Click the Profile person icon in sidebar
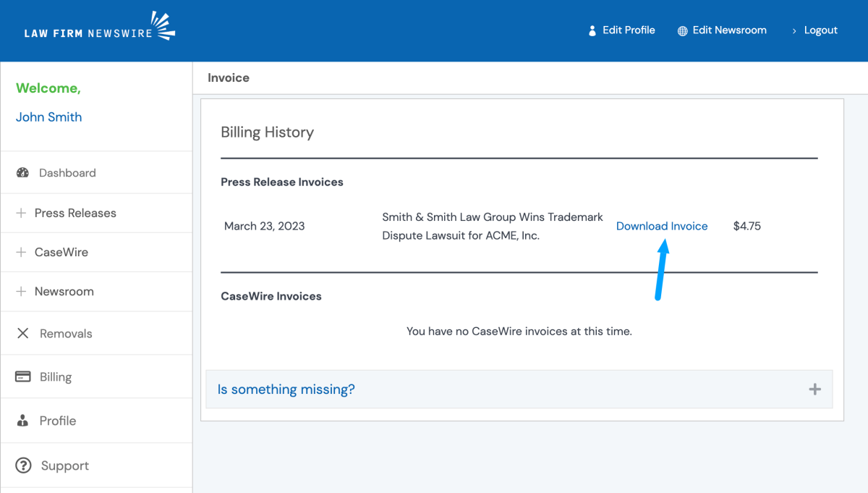 (x=22, y=421)
